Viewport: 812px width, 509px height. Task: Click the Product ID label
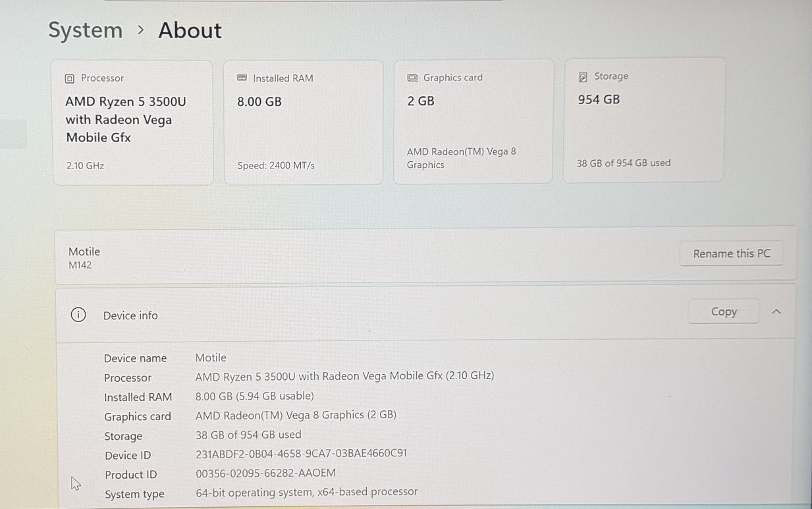click(x=131, y=475)
